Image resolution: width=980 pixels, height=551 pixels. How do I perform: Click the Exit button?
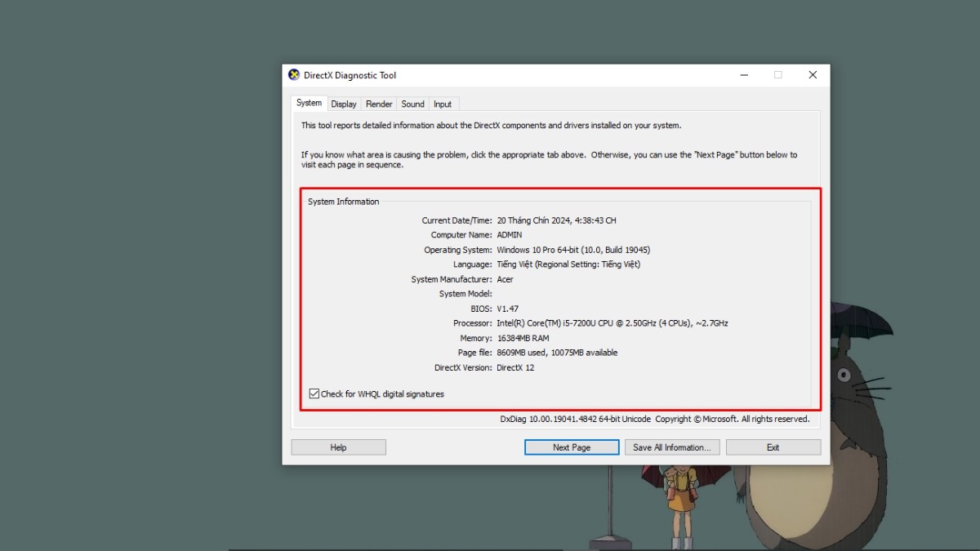(773, 447)
